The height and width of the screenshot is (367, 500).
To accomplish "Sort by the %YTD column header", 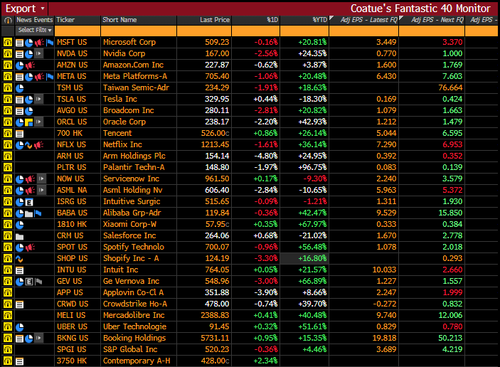I will point(320,20).
